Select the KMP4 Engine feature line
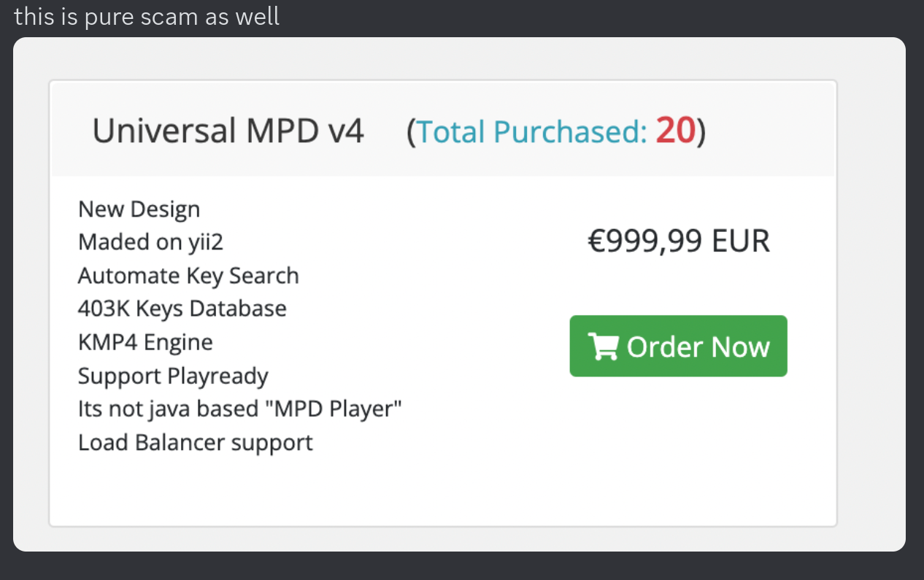Viewport: 924px width, 580px height. (x=145, y=342)
